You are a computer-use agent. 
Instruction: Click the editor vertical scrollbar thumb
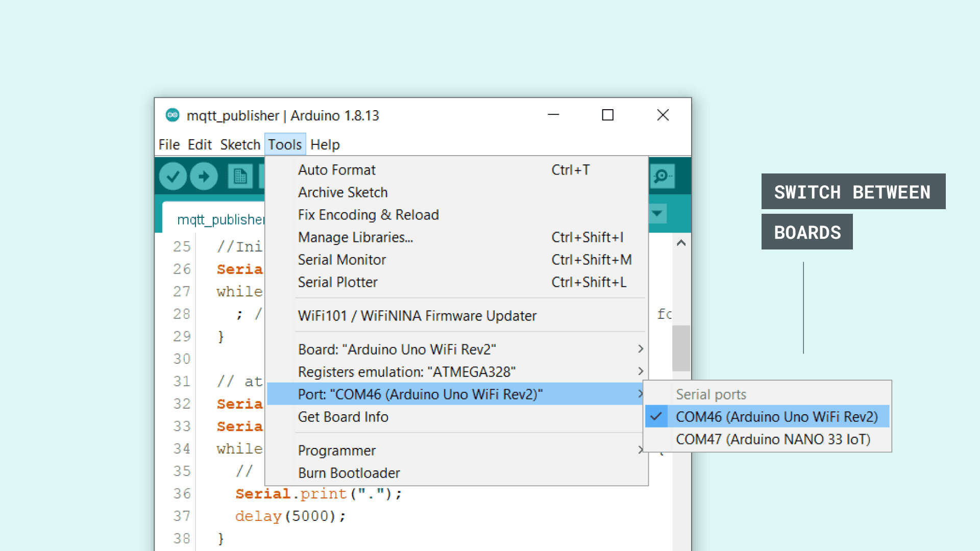point(681,348)
